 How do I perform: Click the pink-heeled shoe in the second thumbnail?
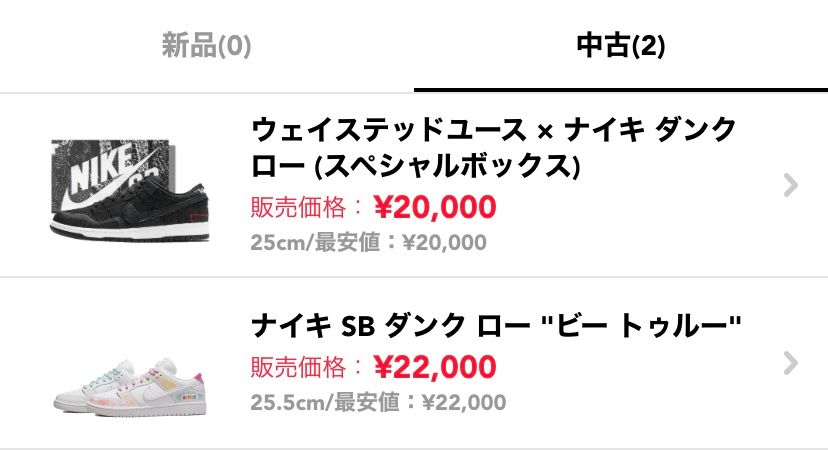pyautogui.click(x=150, y=388)
